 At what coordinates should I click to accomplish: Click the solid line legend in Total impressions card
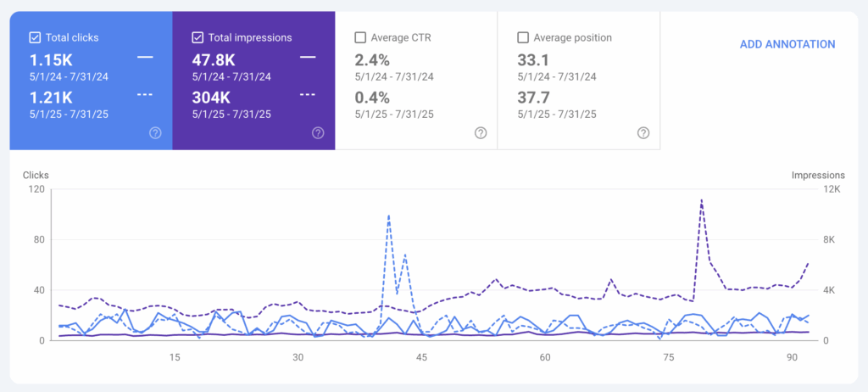click(308, 57)
